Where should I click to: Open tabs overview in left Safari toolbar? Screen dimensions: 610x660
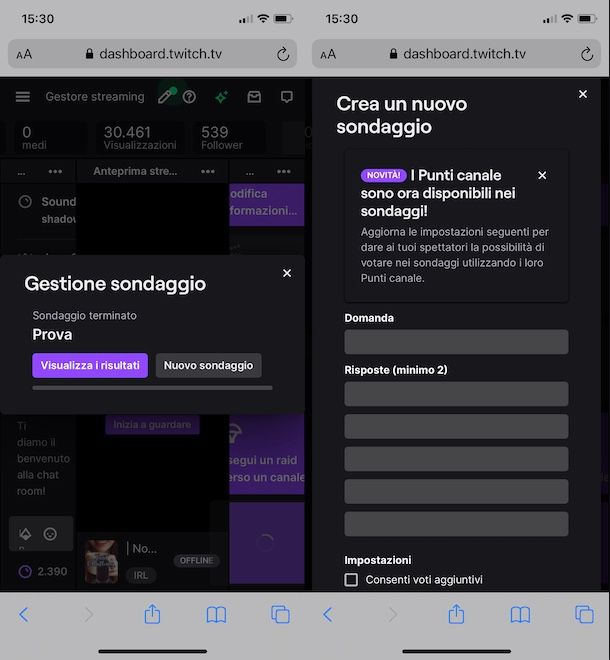(x=280, y=615)
